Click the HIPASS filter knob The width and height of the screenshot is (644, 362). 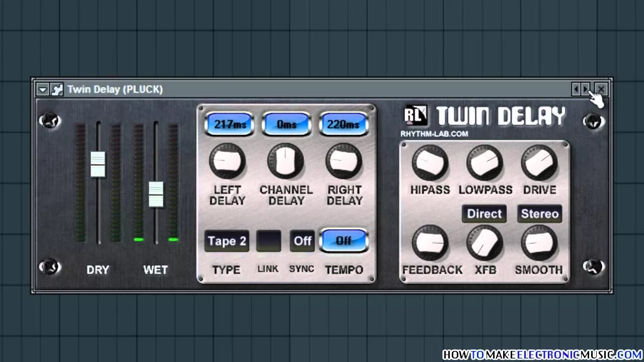[430, 163]
